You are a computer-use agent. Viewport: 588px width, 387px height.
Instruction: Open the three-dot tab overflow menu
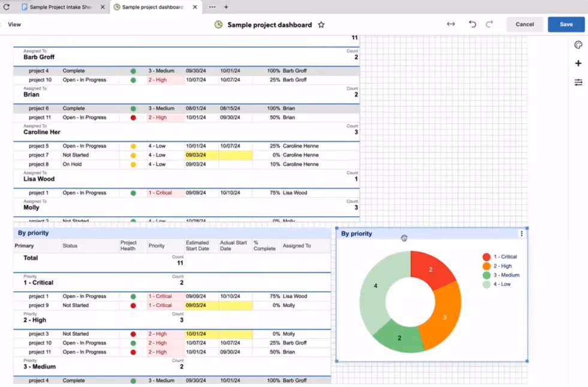pyautogui.click(x=212, y=7)
